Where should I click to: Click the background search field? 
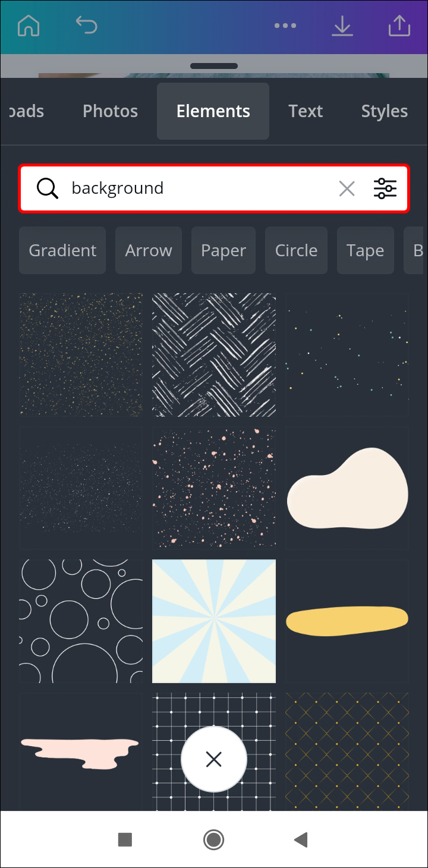coord(214,188)
